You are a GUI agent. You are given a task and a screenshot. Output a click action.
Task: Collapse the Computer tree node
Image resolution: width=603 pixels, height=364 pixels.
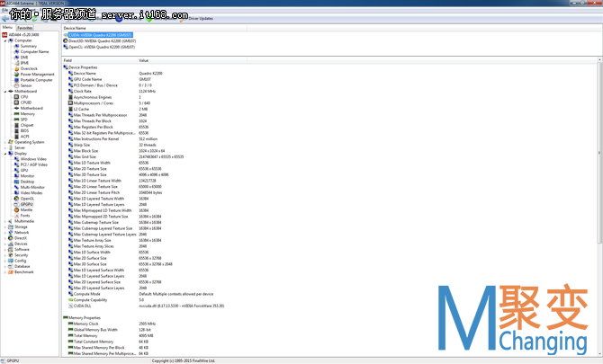(x=5, y=40)
